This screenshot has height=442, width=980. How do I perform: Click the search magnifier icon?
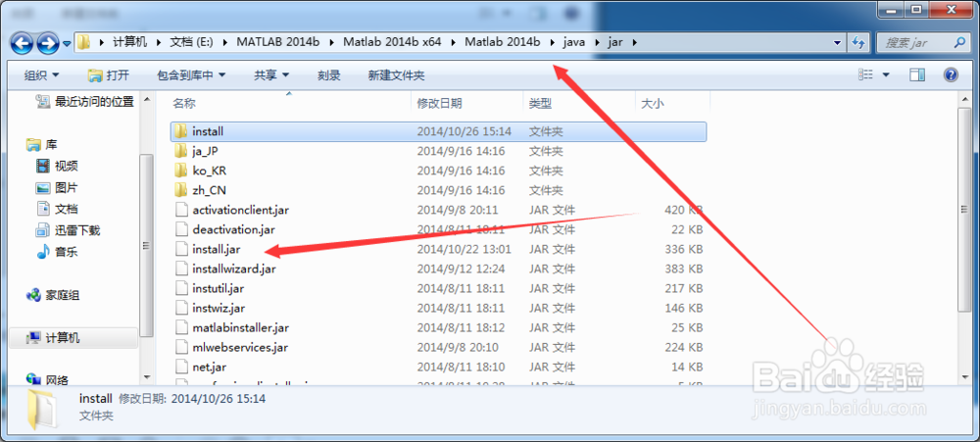pos(960,42)
